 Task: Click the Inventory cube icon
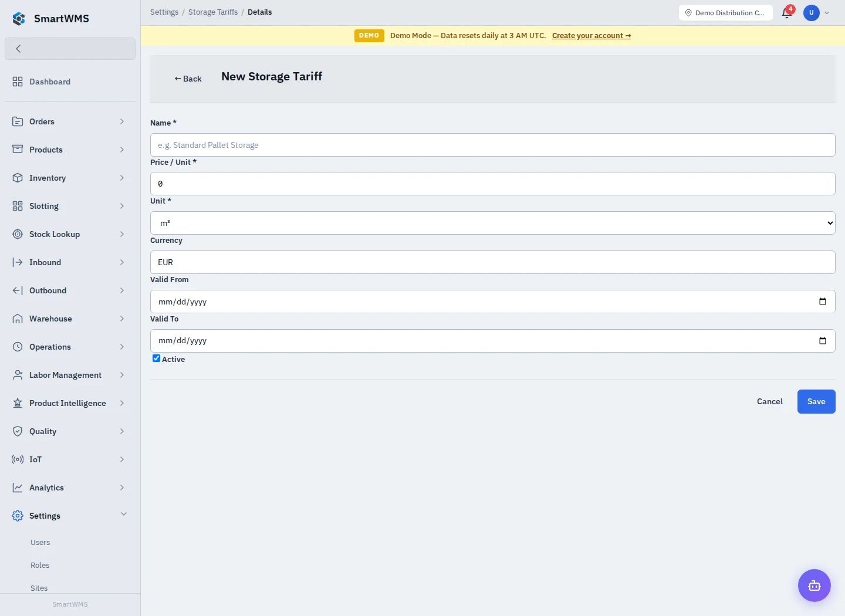(x=18, y=178)
